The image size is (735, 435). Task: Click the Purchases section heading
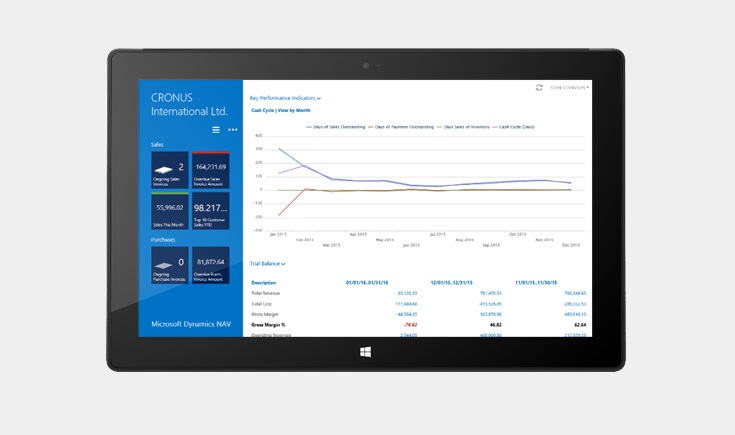coord(163,240)
